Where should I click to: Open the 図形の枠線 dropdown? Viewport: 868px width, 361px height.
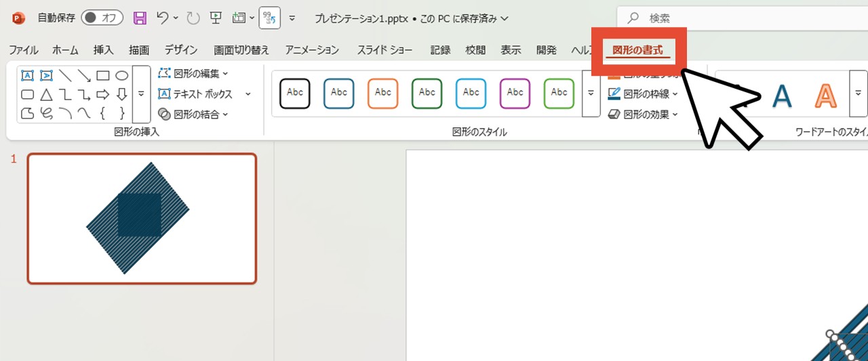pos(643,94)
